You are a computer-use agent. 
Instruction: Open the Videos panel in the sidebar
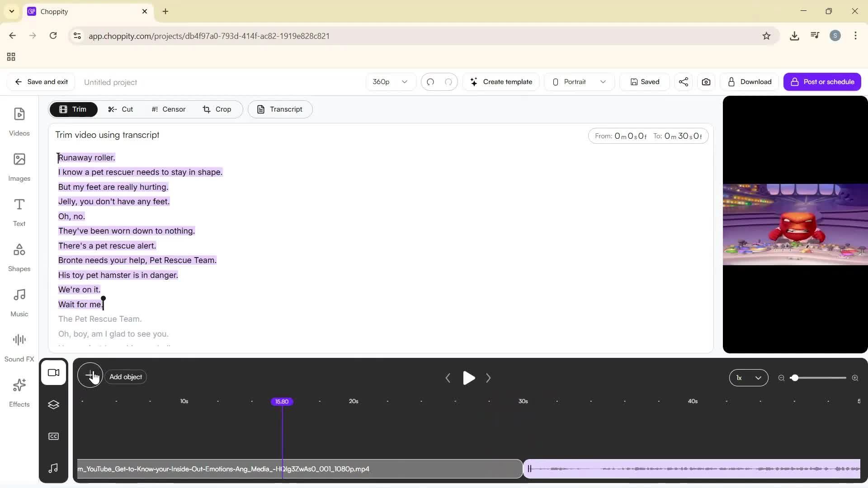pos(19,121)
